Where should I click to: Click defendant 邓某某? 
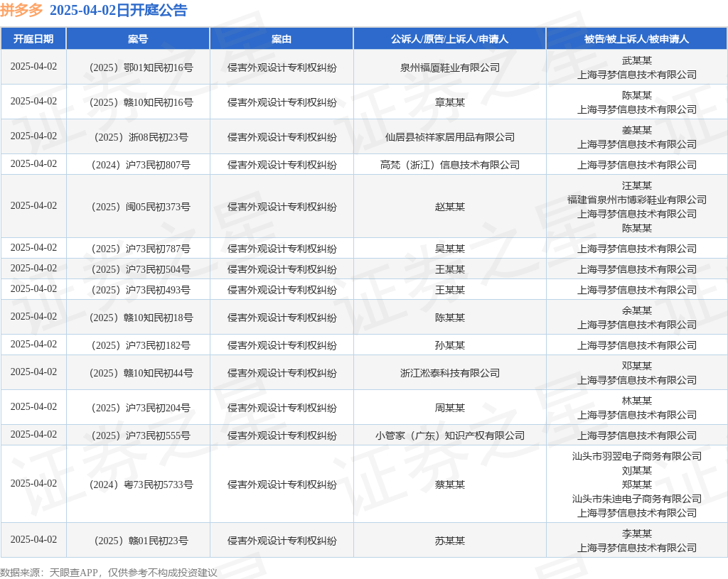coord(637,366)
